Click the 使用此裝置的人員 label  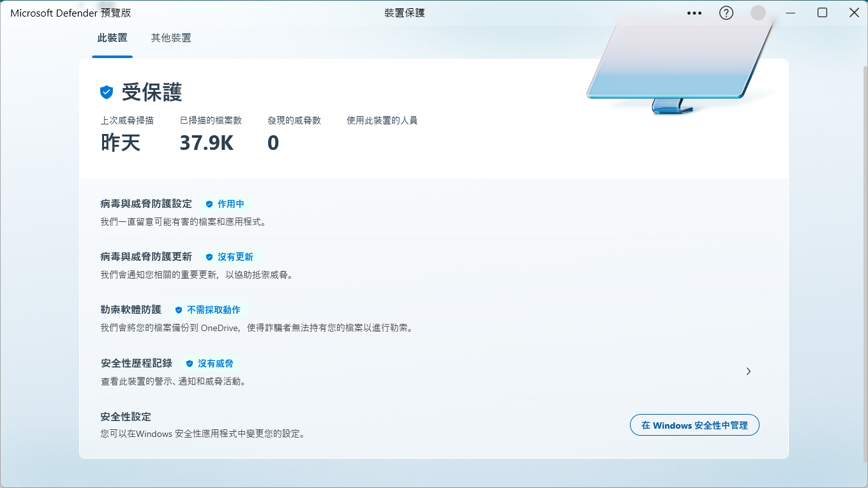(x=382, y=120)
